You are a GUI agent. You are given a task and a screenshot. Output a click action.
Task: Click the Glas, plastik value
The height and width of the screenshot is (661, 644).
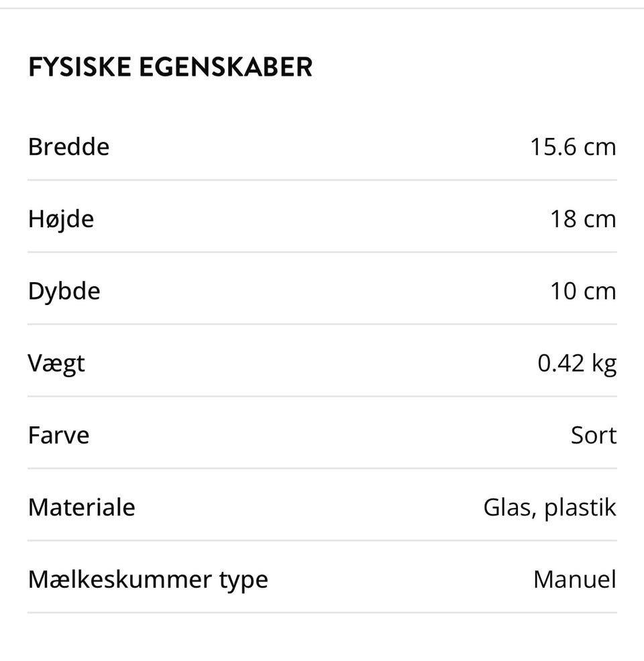549,508
